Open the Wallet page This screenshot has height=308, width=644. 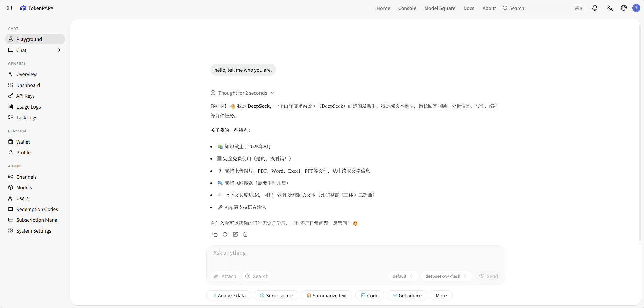[35, 142]
